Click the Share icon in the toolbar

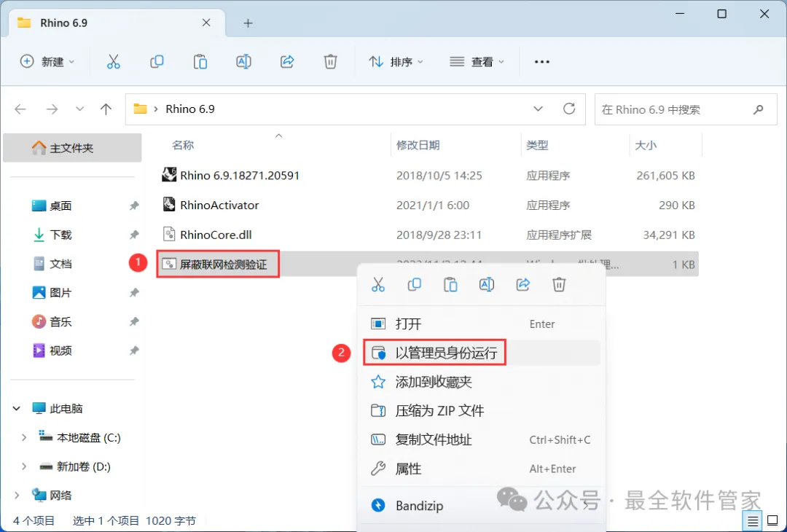pos(287,62)
